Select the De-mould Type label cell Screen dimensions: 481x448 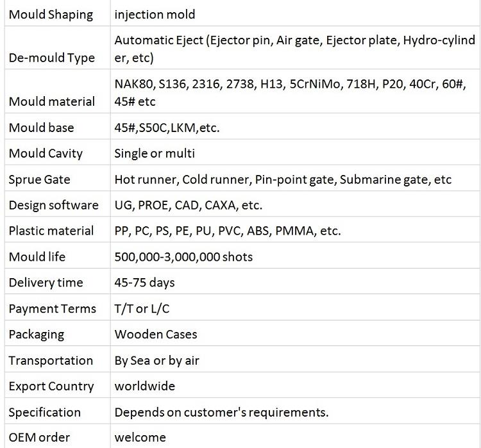[57, 48]
